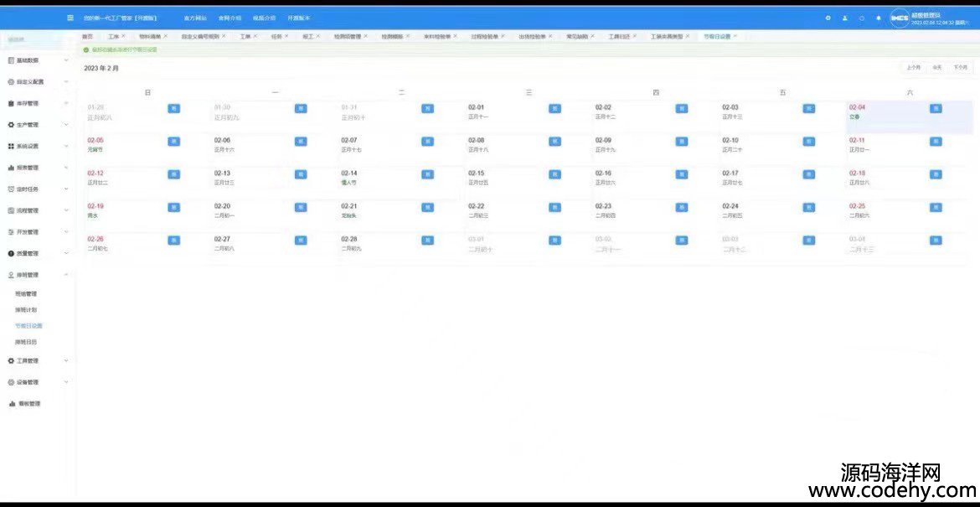Viewport: 980px width, 507px height.
Task: Switch to the 自定义编号规则 tab
Action: pos(200,37)
